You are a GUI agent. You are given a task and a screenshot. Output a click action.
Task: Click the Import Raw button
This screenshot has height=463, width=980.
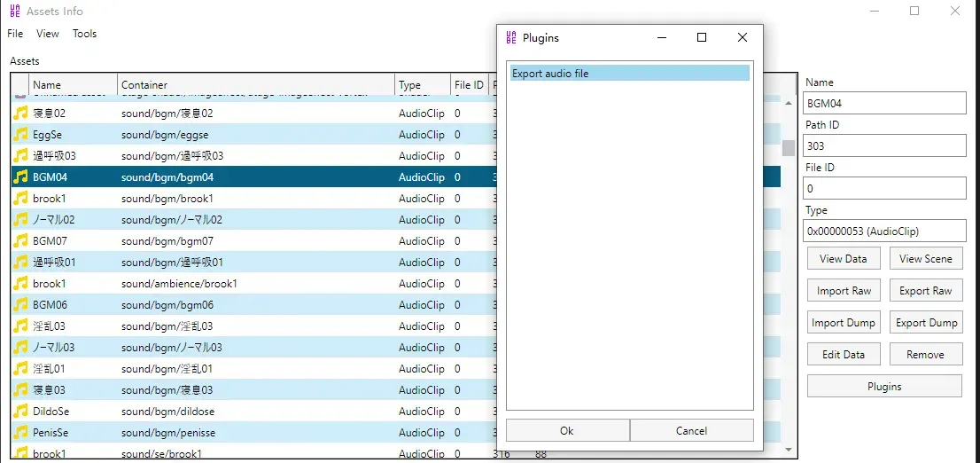[844, 290]
